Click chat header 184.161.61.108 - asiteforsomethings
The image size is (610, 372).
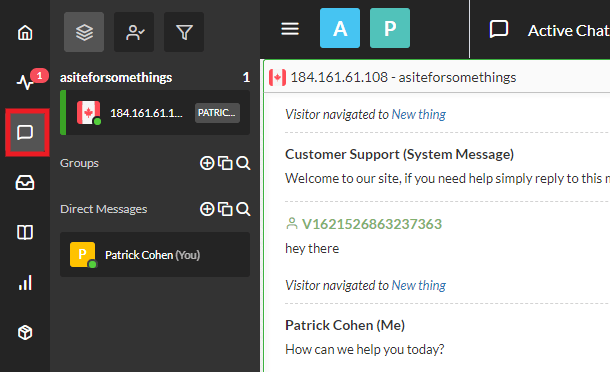403,77
